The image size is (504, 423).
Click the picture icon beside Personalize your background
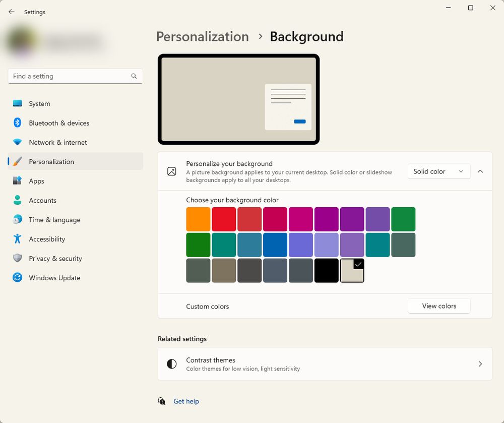pos(172,171)
